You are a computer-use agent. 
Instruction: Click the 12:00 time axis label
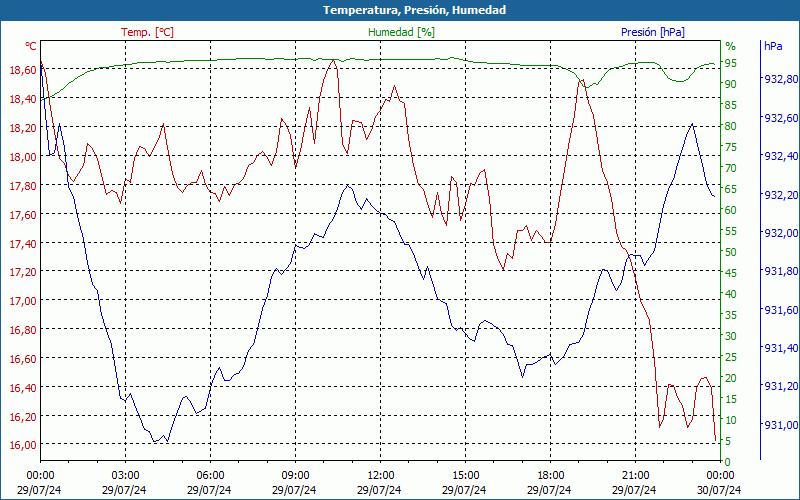[380, 475]
